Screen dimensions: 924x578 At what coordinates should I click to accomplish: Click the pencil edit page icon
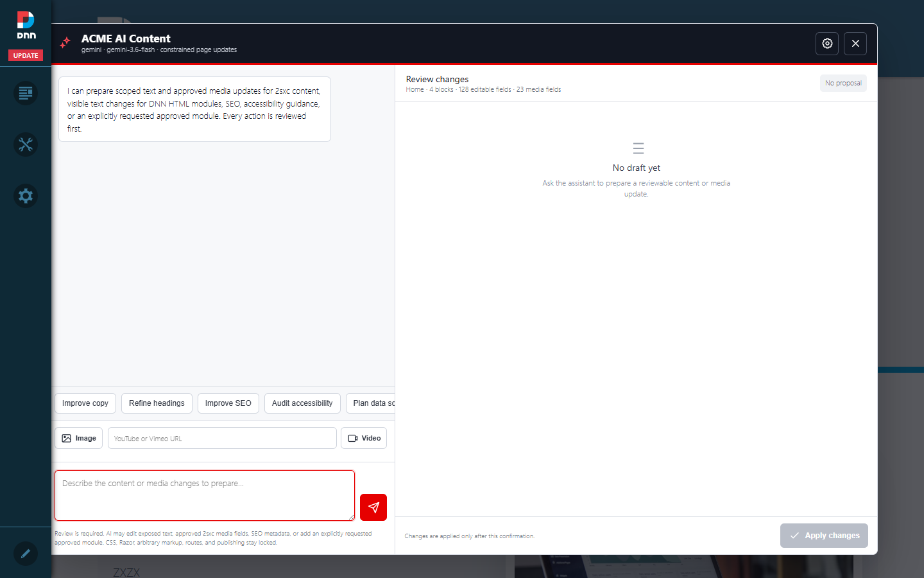[26, 553]
